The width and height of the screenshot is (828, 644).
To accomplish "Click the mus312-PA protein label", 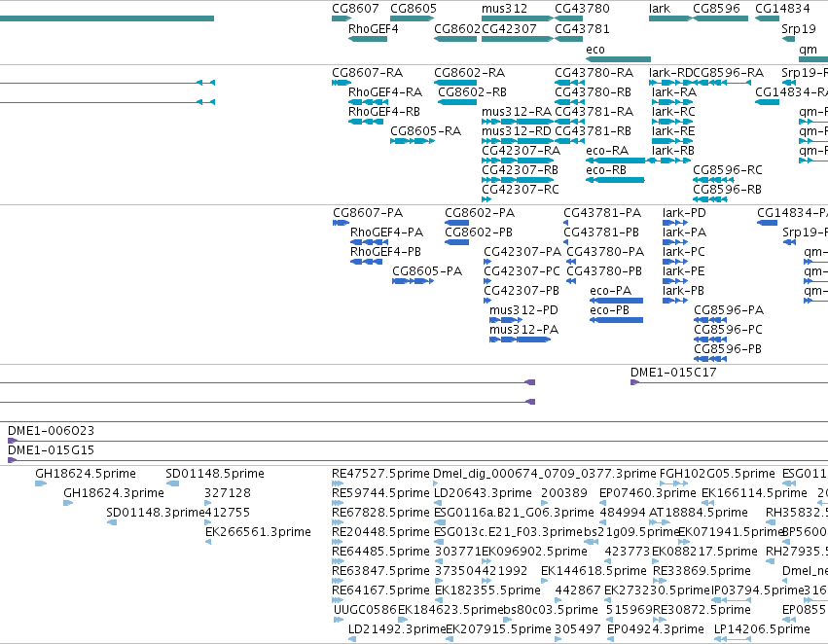I will [x=523, y=330].
